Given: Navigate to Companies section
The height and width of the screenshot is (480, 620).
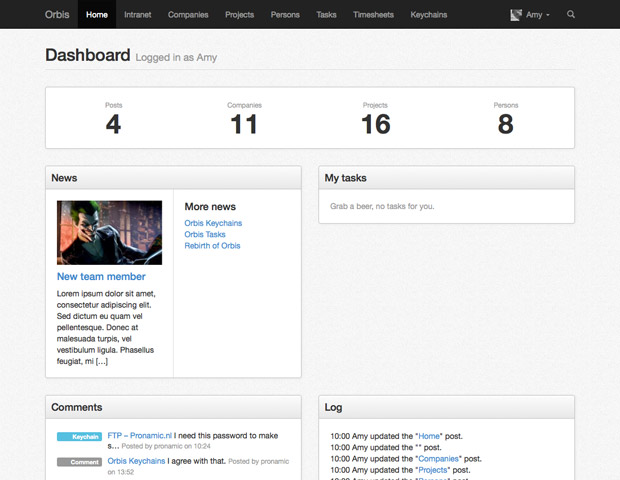Looking at the screenshot, I should point(189,15).
